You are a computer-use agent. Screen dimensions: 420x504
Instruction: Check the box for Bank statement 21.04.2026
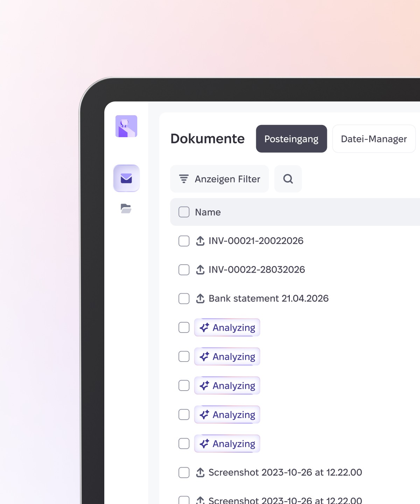point(184,299)
